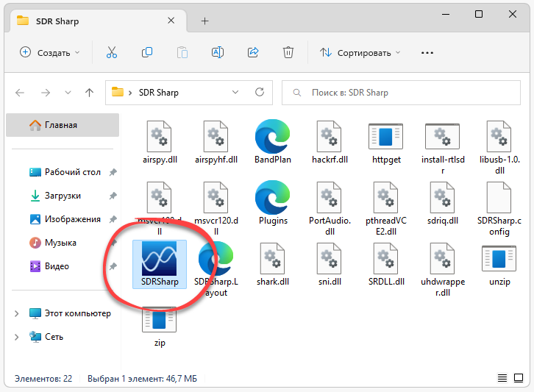Viewport: 534px width, 392px height.
Task: Select the sdriq.dll file
Action: tap(442, 203)
